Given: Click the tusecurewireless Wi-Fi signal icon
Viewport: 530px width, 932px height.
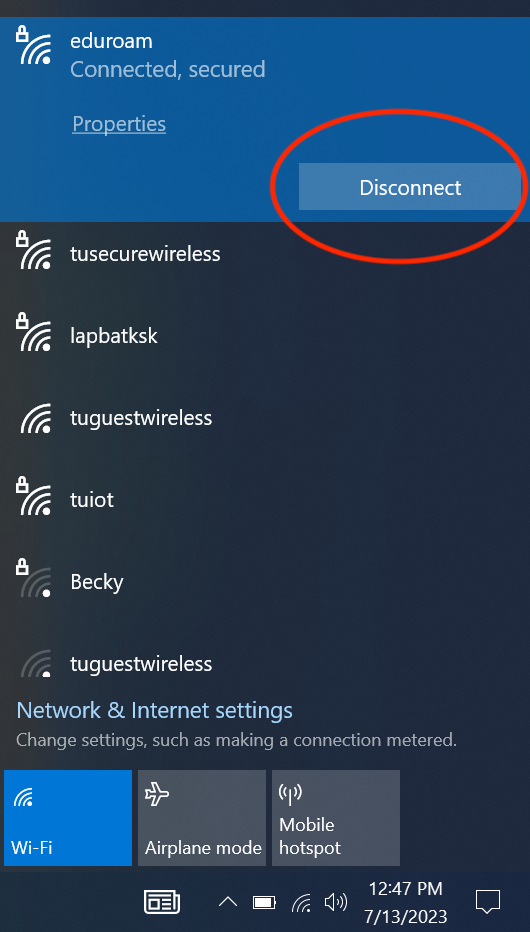Looking at the screenshot, I should tap(33, 251).
